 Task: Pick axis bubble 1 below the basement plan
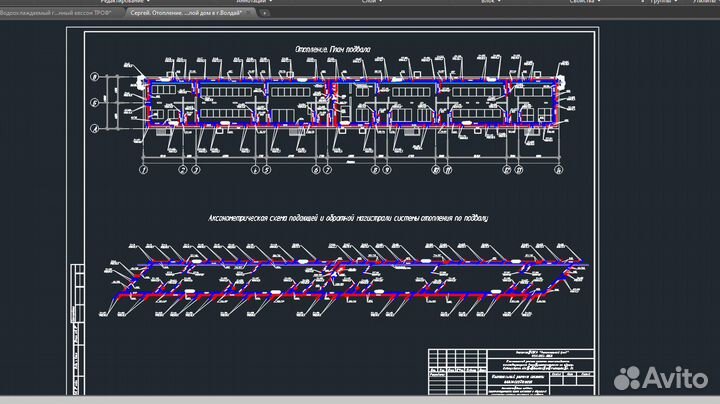(143, 170)
